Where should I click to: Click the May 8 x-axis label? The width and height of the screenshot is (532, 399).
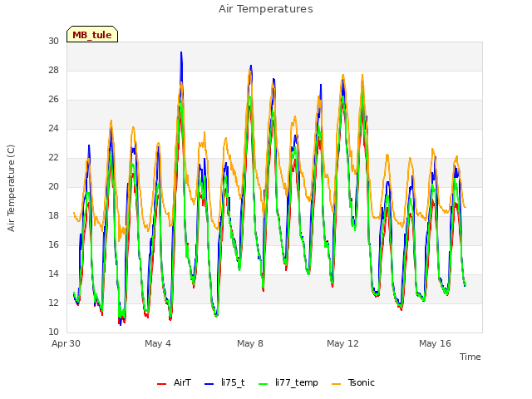coord(250,343)
